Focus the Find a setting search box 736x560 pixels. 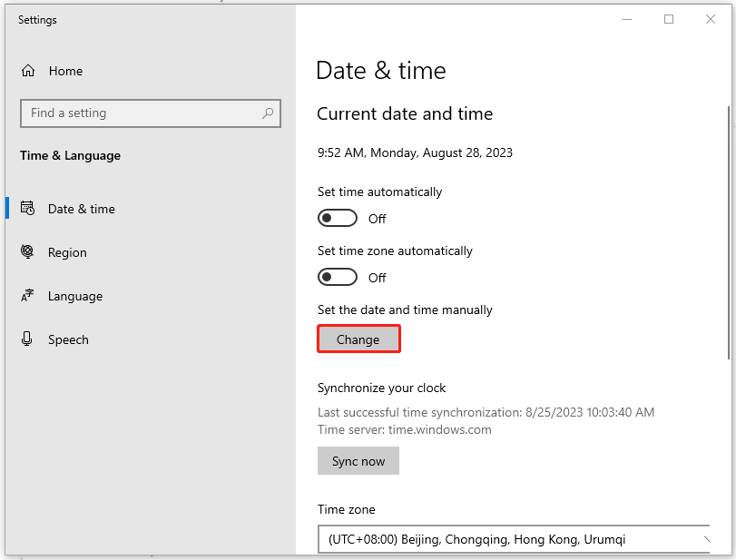[x=141, y=113]
